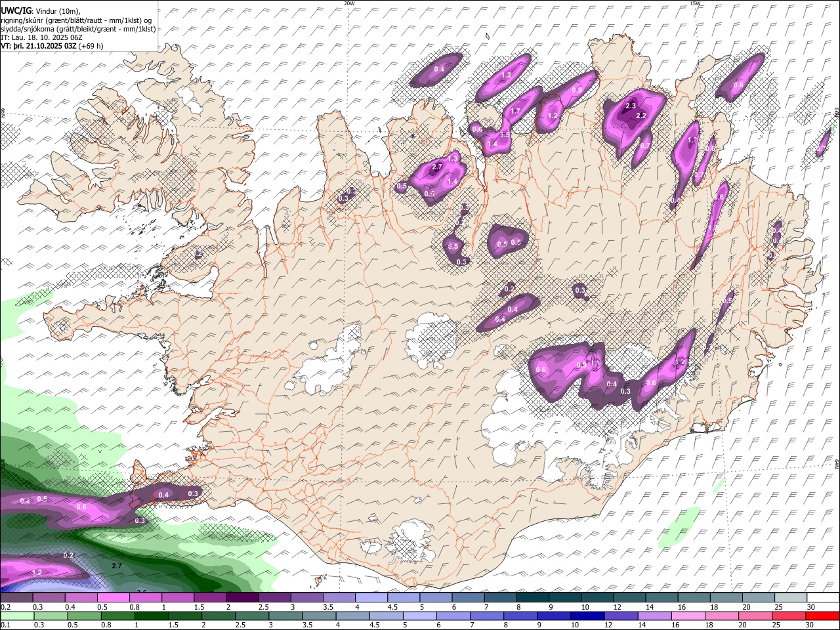Viewport: 840px width, 630px height.
Task: Click the 1.5 snowfall value on the map
Action: pyautogui.click(x=505, y=135)
